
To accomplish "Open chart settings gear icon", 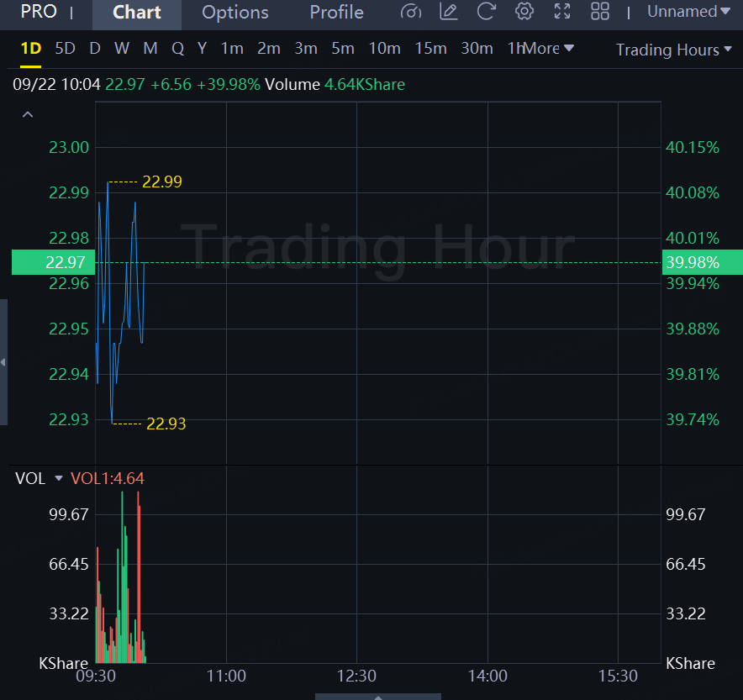I will pos(524,12).
